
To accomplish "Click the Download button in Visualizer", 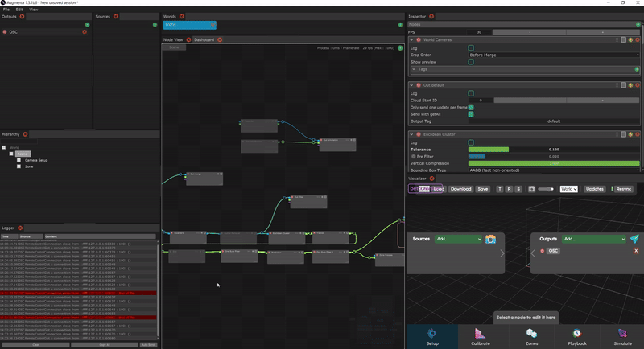I will click(460, 189).
